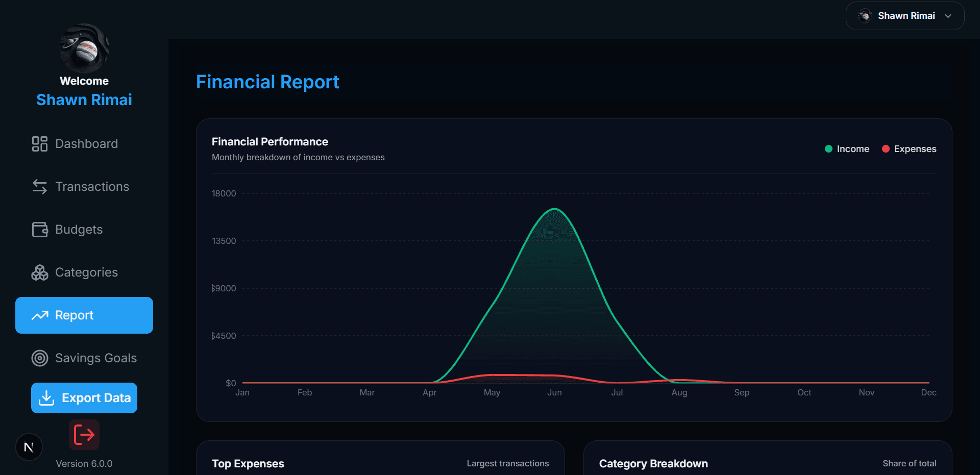Screen dimensions: 980x475
Task: Click the 13500 y-axis value
Action: (x=224, y=241)
